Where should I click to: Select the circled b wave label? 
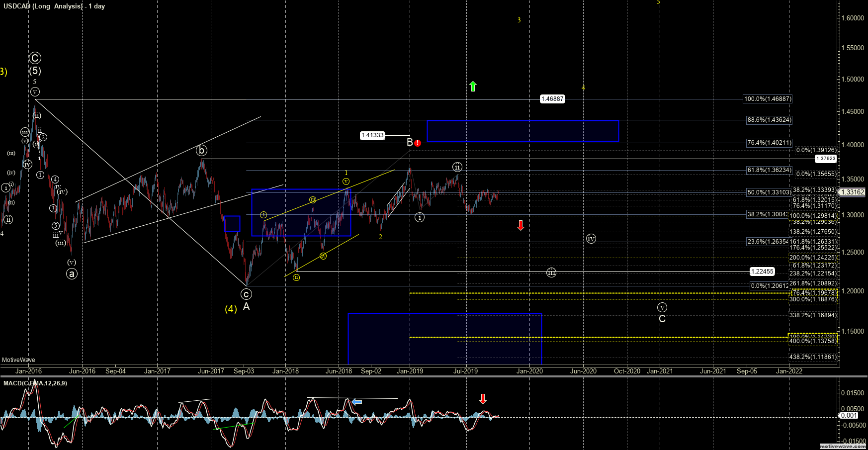click(x=201, y=150)
